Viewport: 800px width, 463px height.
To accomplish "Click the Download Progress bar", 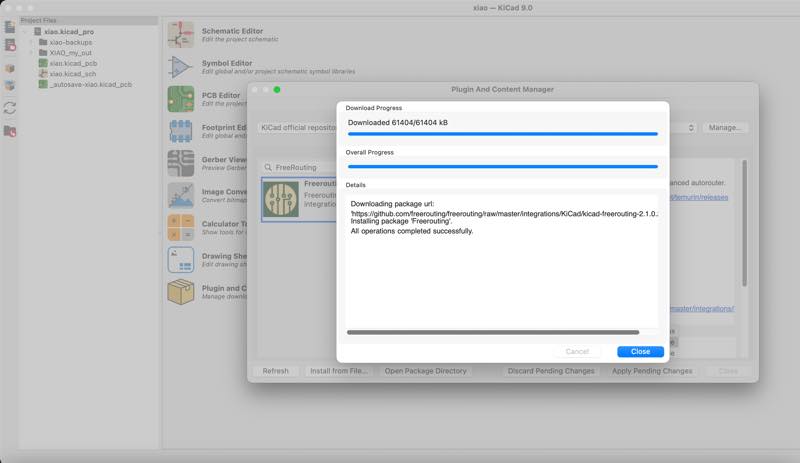I will (x=503, y=134).
